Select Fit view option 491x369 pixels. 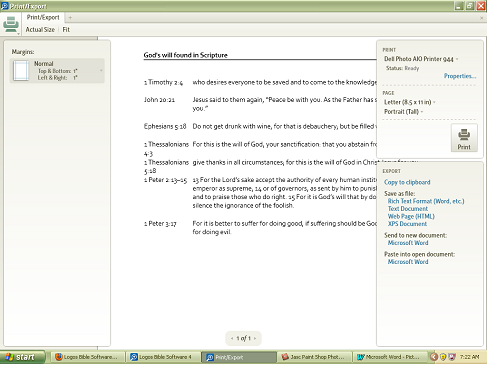point(66,30)
